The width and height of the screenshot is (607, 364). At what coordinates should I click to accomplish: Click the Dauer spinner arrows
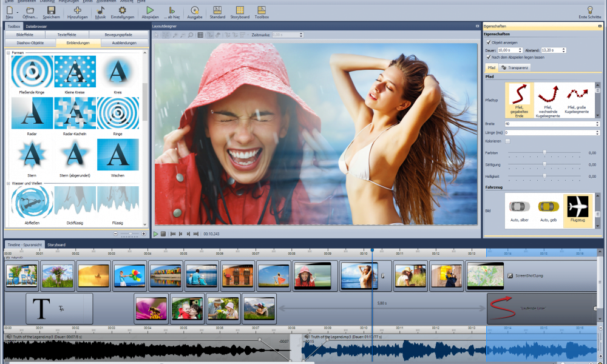pyautogui.click(x=520, y=50)
